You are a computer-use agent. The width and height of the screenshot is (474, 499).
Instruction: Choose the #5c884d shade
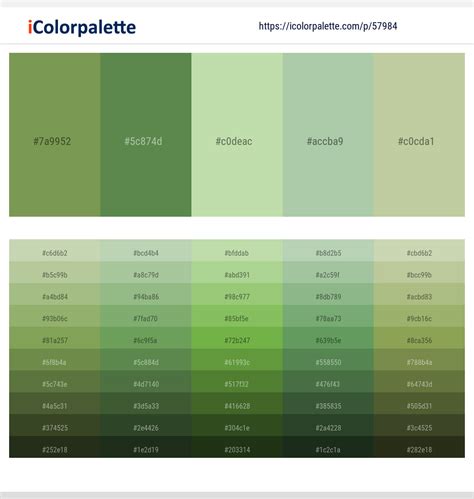(146, 360)
